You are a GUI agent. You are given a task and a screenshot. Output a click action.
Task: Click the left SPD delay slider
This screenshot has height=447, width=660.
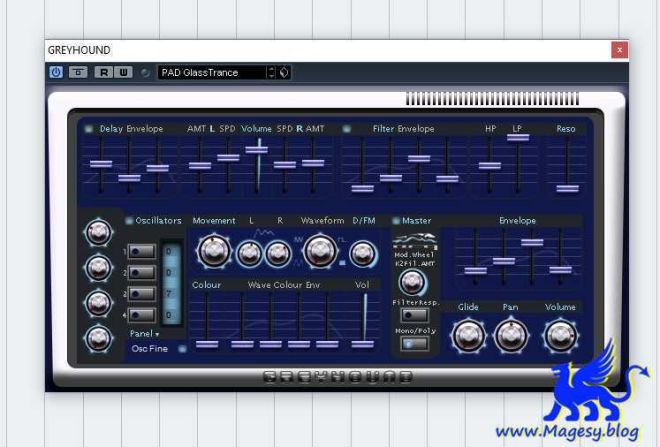(x=228, y=158)
